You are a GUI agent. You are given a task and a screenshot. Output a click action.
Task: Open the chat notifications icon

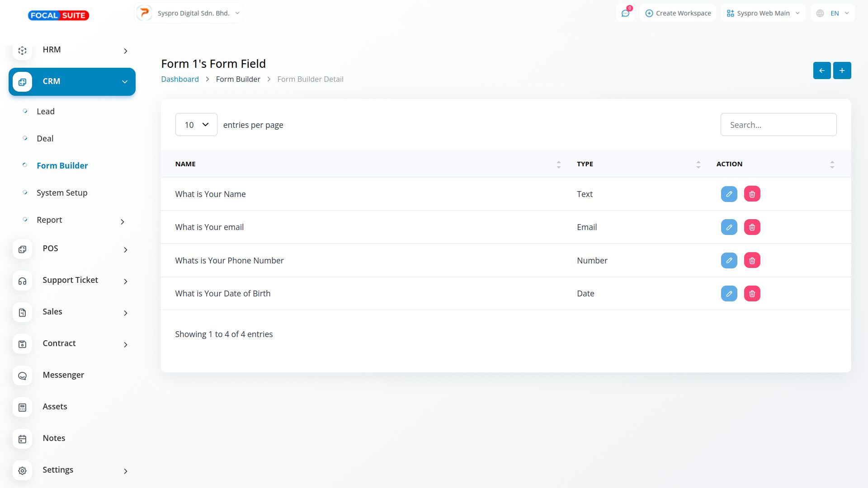(625, 13)
